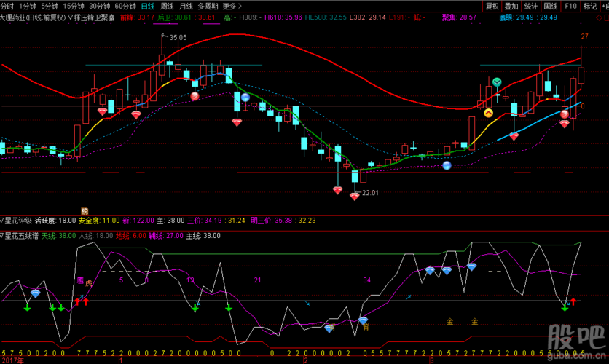Click the 35.05 high price label

(178, 38)
